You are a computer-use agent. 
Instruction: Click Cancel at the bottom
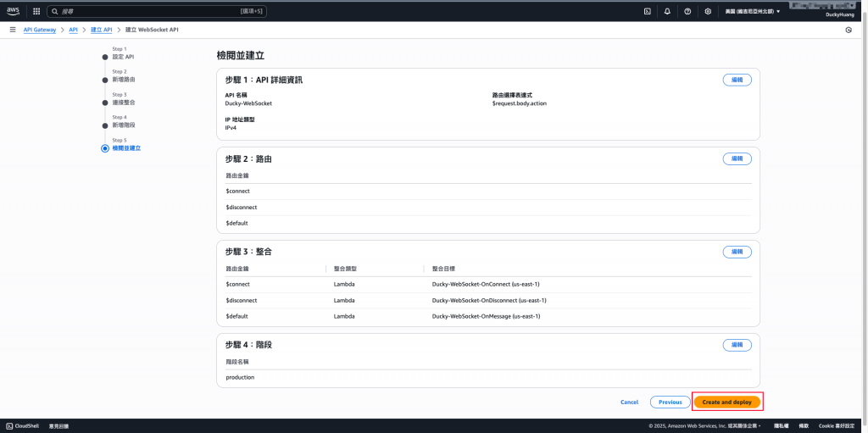(630, 402)
